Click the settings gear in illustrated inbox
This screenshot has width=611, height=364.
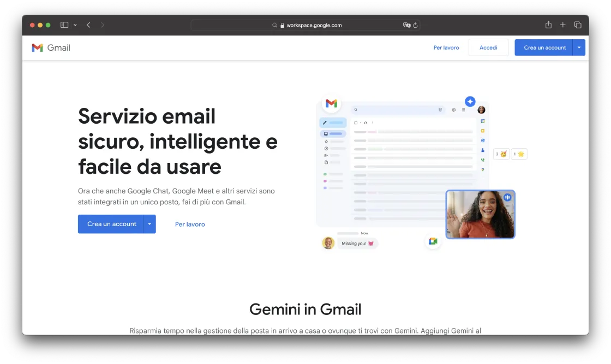tap(453, 110)
